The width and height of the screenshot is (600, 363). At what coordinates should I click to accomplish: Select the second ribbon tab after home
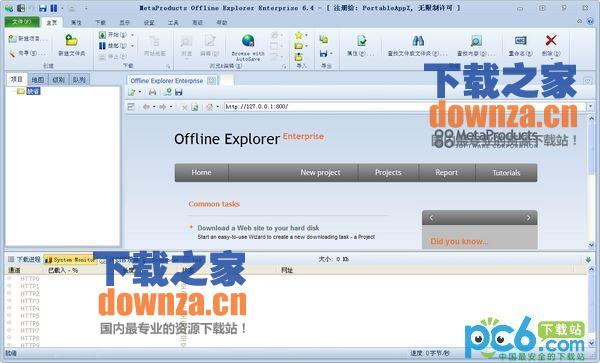click(76, 23)
